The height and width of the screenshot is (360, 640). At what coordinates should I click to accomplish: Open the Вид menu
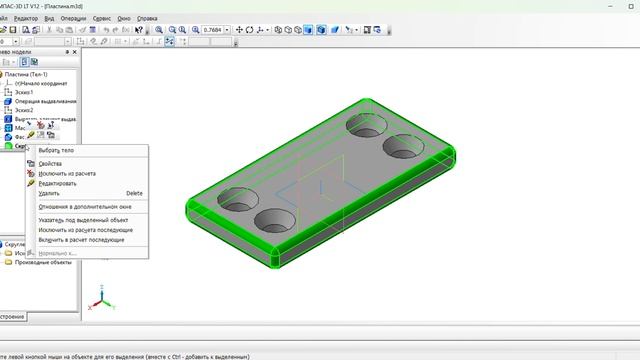[x=49, y=18]
